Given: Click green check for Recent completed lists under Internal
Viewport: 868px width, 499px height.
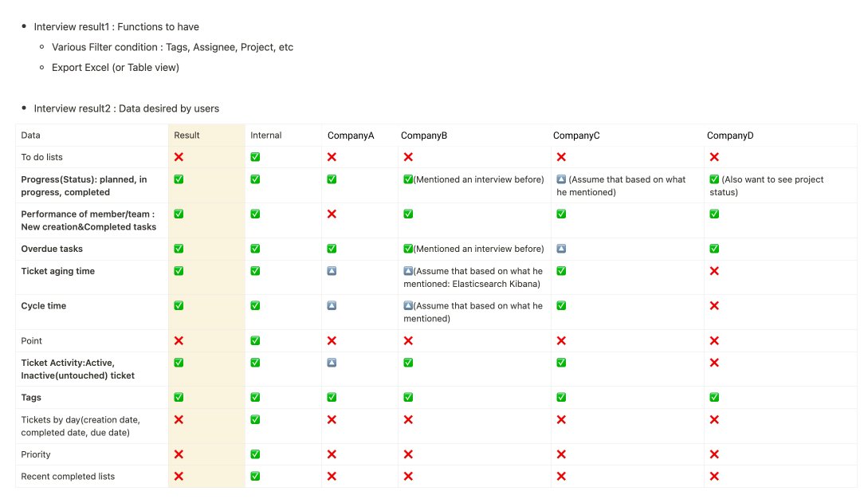Looking at the screenshot, I should (255, 476).
